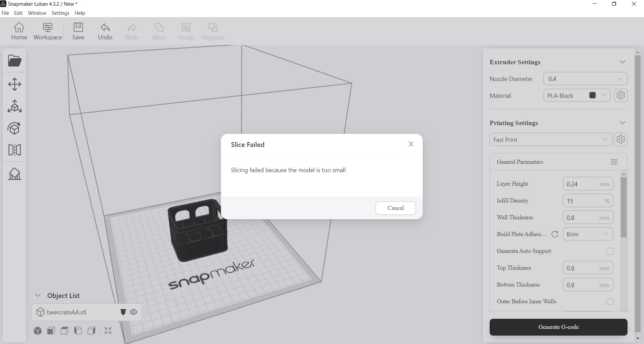
Task: Select the Rotate tool
Action: pos(15,128)
